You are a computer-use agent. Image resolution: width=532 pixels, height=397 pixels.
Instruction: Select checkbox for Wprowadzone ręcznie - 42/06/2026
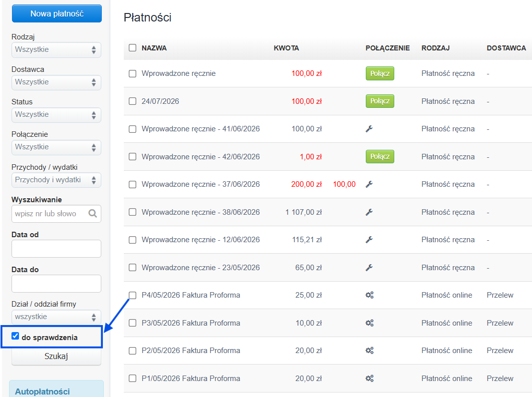point(133,157)
